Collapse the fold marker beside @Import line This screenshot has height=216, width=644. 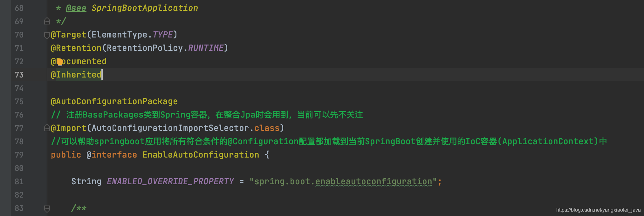pos(47,128)
